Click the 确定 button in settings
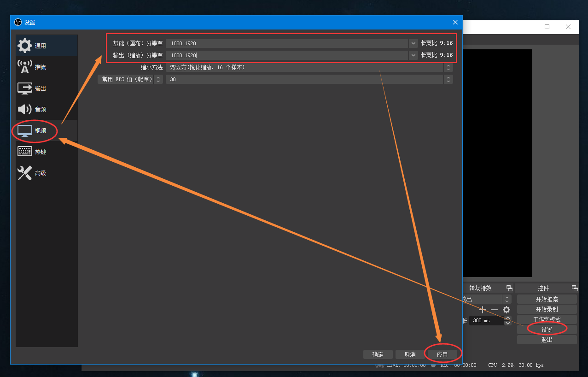 [x=378, y=354]
